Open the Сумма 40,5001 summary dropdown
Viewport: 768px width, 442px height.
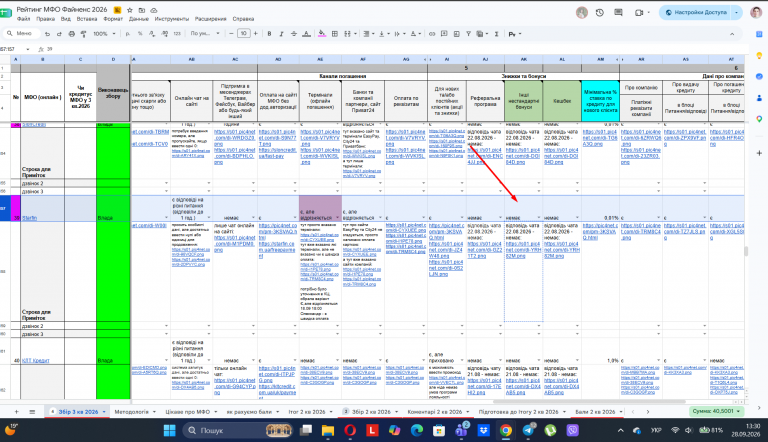coord(716,411)
